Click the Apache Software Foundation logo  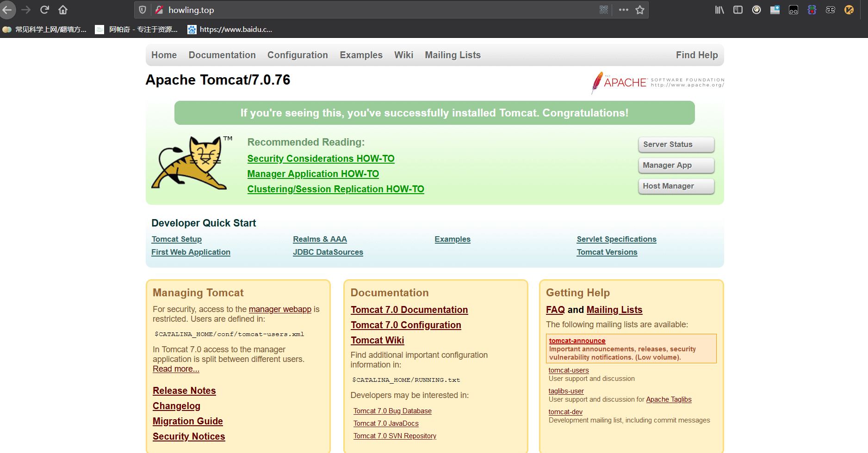[x=657, y=83]
